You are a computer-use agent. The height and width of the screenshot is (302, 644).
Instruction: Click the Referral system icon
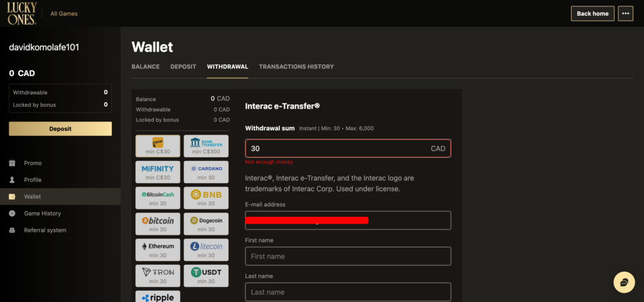(12, 230)
